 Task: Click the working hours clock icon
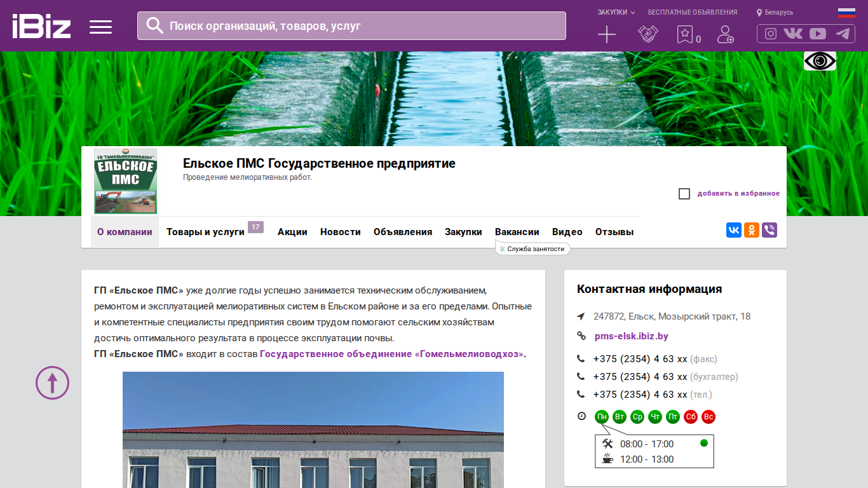581,416
